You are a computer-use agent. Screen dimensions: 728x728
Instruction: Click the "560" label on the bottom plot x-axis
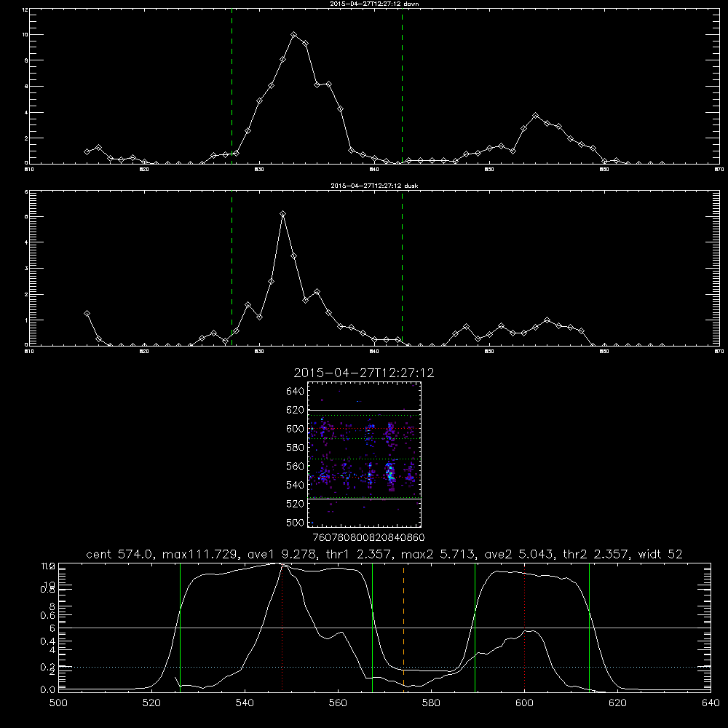(x=338, y=703)
